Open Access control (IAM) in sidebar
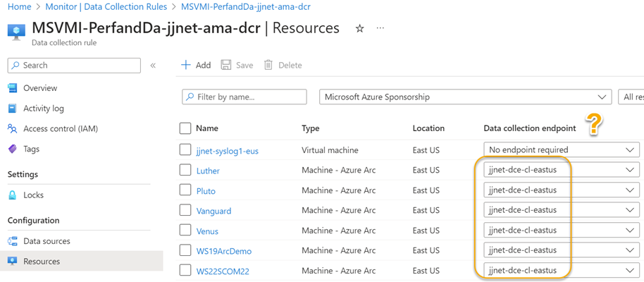Screen dimensions: 644x282 pos(60,129)
